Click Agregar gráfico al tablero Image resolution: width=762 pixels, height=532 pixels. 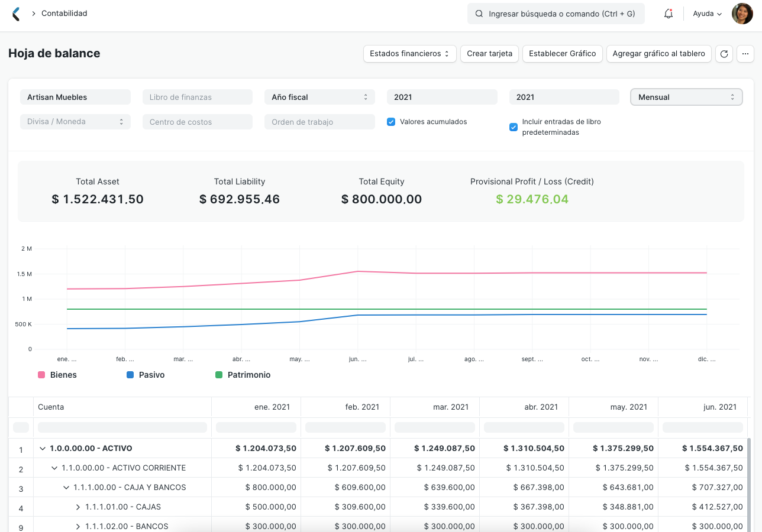[x=658, y=54]
